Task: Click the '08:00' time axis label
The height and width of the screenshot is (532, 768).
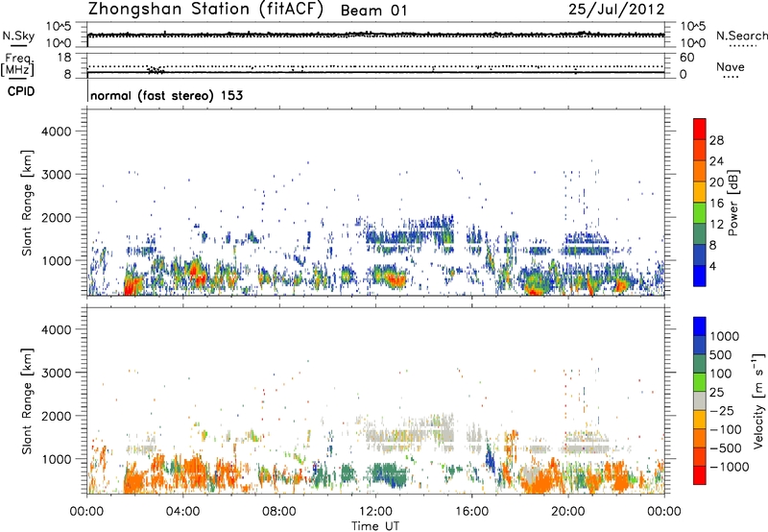Action: click(279, 512)
